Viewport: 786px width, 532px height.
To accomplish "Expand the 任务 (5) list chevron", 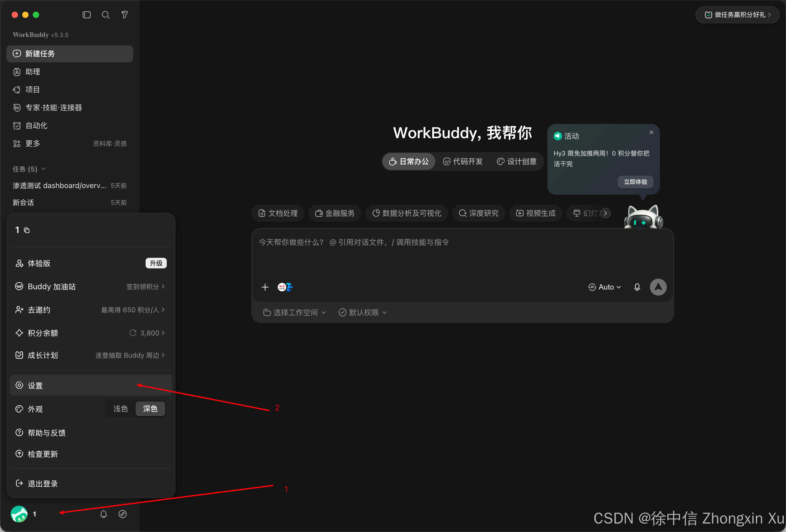I will (44, 169).
